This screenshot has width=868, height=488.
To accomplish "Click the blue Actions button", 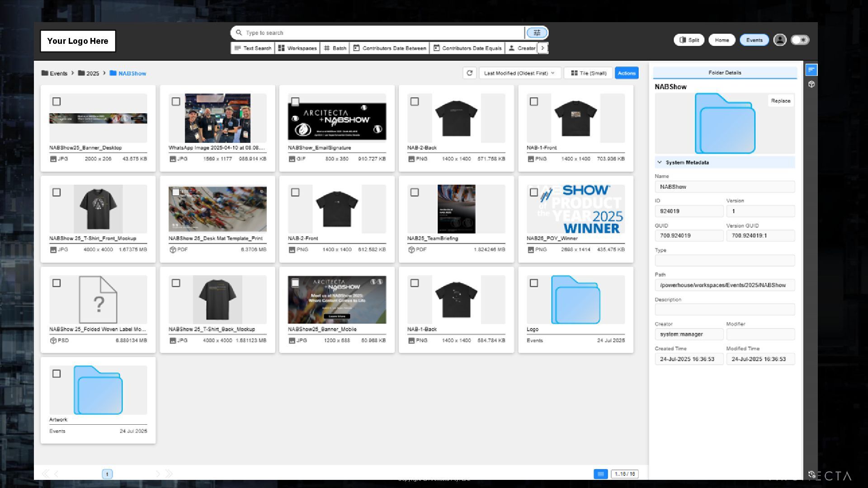I will click(626, 73).
